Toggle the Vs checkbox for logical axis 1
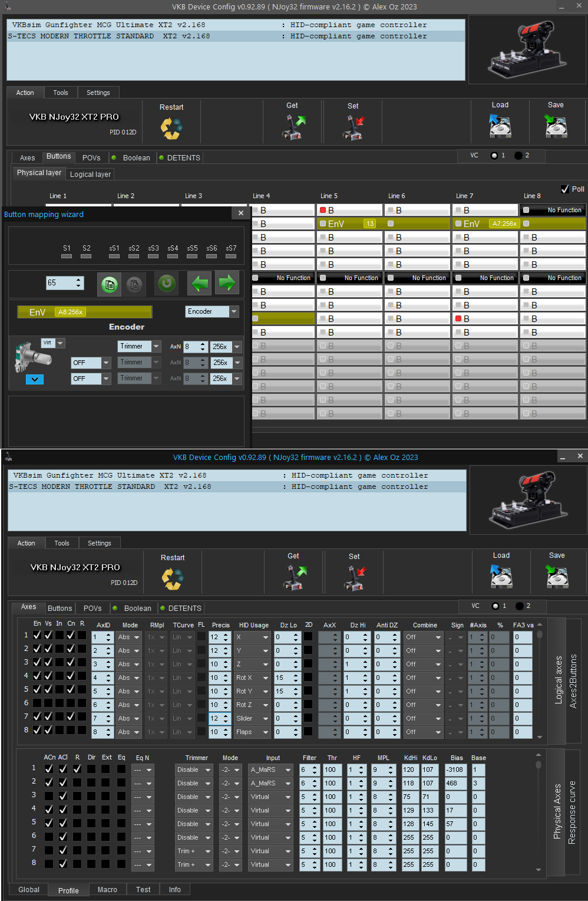The width and height of the screenshot is (588, 901). tap(48, 635)
